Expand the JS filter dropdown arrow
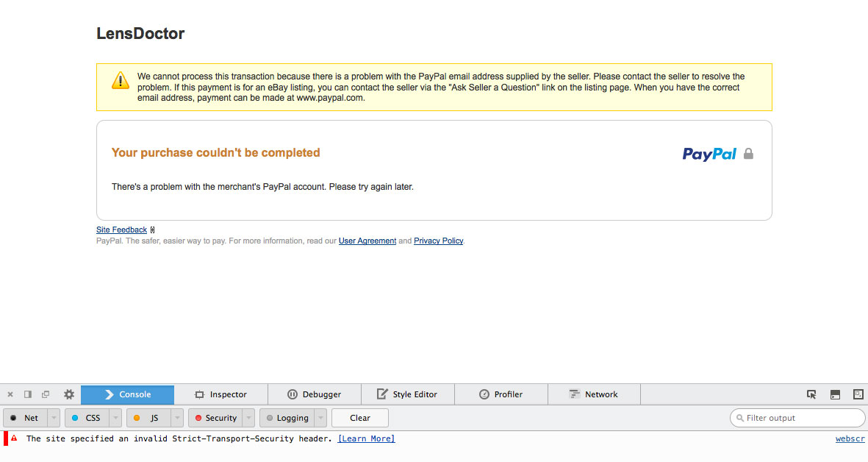 click(x=177, y=418)
